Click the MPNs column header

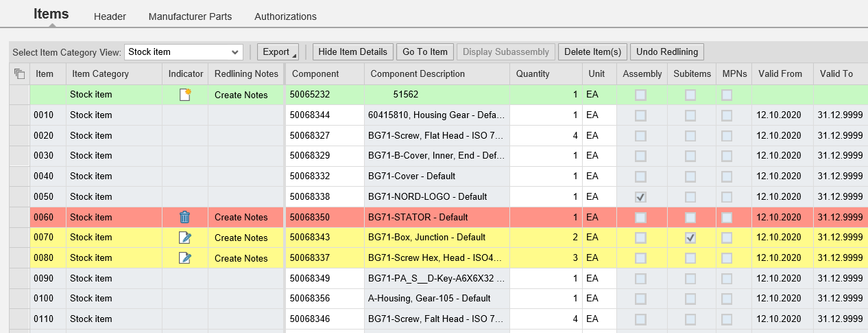coord(733,74)
